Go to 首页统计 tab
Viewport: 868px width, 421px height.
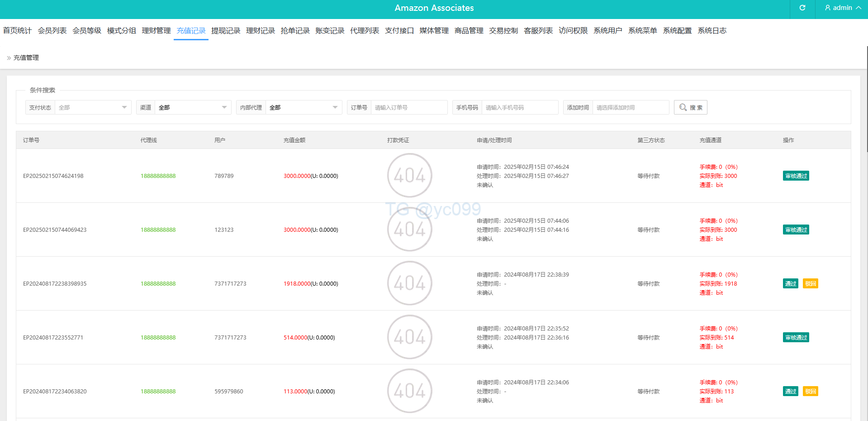pos(17,31)
